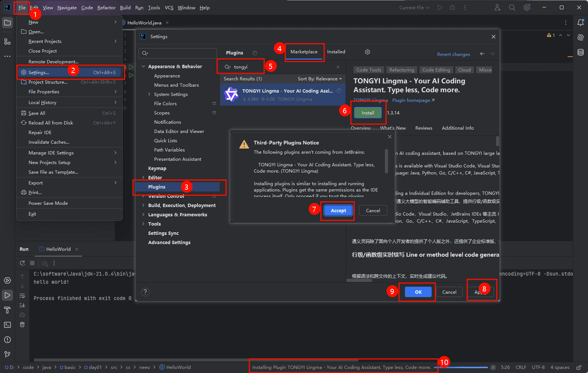This screenshot has width=588, height=373.
Task: Focus the Settings search field
Action: tap(177, 53)
